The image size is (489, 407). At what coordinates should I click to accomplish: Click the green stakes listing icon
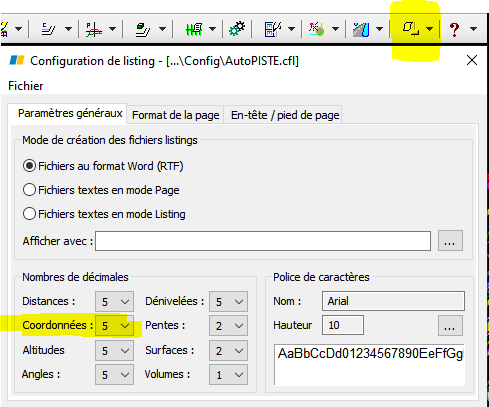194,29
